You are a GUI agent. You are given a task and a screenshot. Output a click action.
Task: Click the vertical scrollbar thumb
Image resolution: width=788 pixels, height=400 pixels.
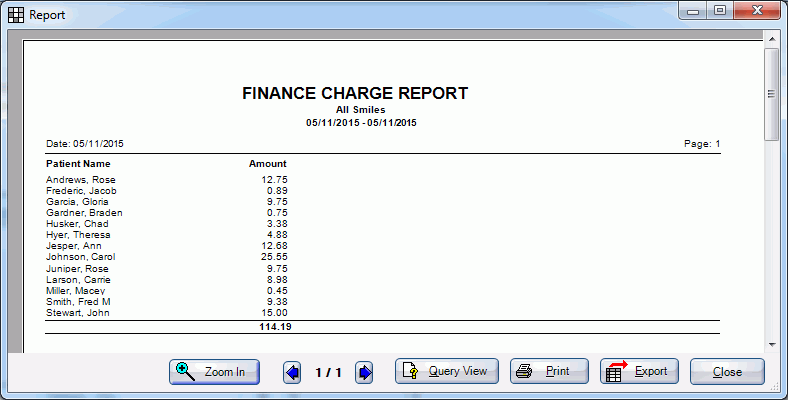(x=771, y=94)
